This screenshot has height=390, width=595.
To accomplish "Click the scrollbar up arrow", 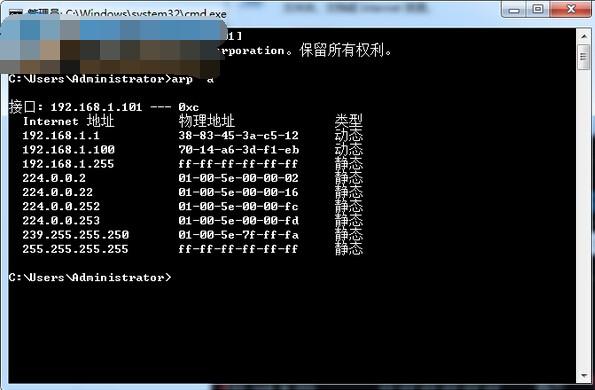I will tap(584, 36).
